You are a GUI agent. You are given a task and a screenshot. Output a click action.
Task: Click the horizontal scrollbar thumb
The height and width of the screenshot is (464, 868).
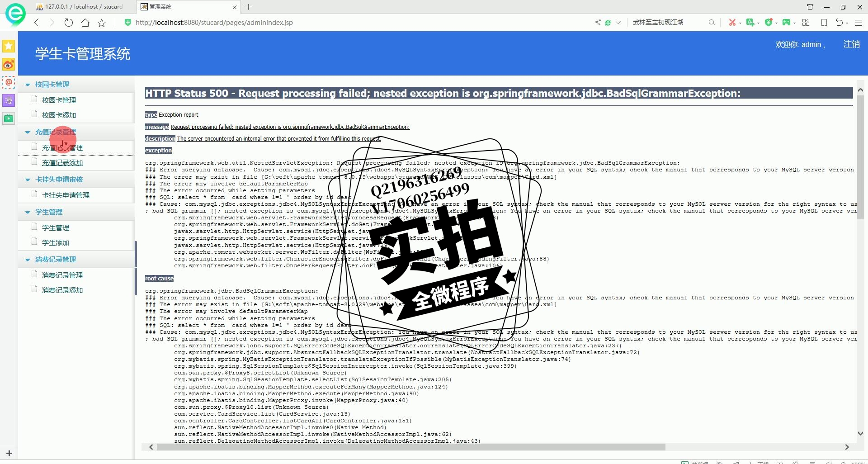coord(411,447)
